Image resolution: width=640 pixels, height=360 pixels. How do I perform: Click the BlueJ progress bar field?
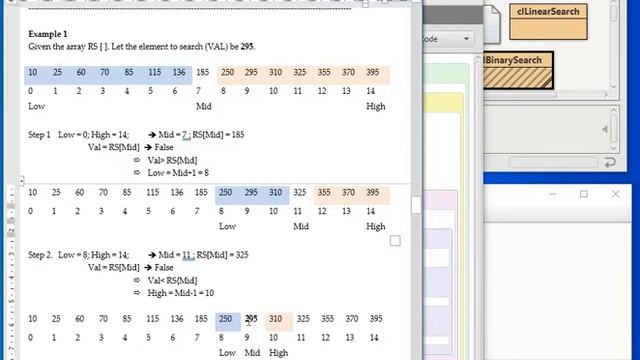coord(553,162)
